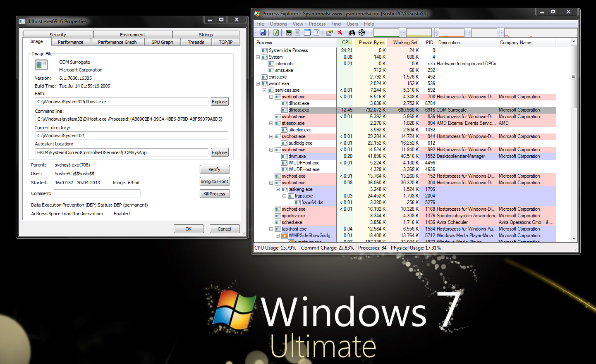Click the crosshair Find Window's Process icon
The height and width of the screenshot is (364, 596).
pos(362,33)
